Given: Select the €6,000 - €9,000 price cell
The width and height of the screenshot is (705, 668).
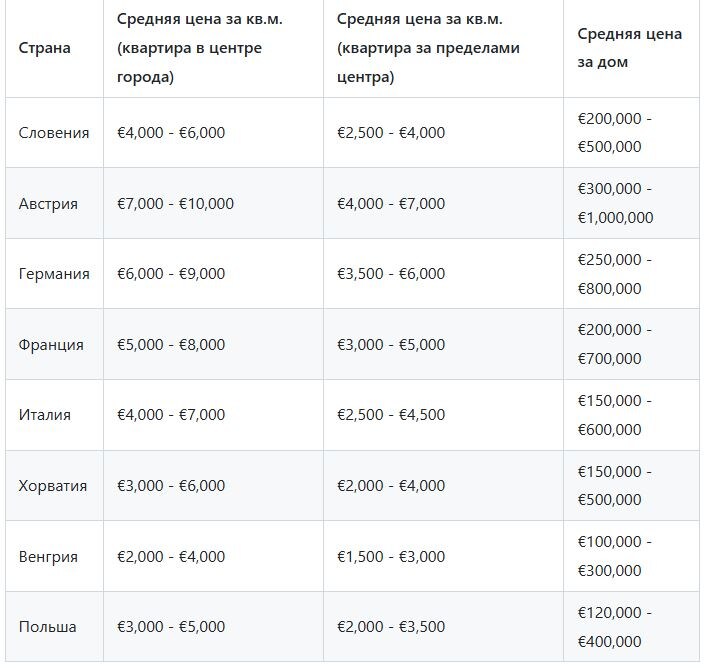Looking at the screenshot, I should click(171, 274).
